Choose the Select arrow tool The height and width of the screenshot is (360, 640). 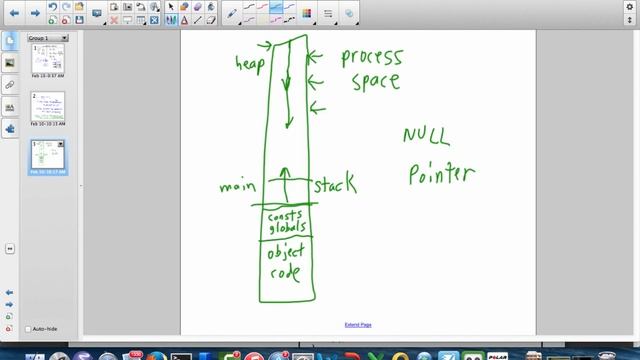tap(171, 7)
